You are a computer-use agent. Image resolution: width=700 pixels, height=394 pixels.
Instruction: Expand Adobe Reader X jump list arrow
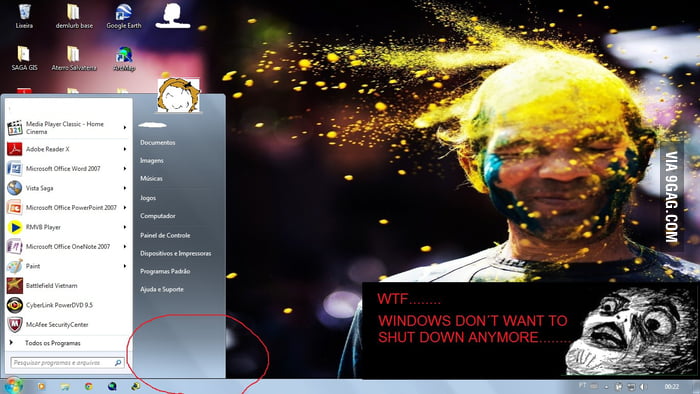125,149
